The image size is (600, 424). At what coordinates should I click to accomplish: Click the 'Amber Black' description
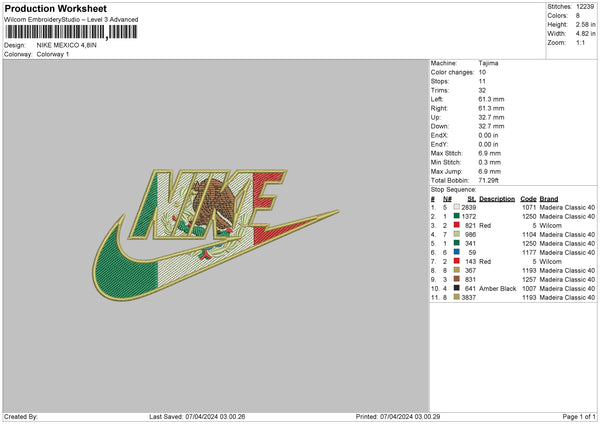(x=497, y=288)
